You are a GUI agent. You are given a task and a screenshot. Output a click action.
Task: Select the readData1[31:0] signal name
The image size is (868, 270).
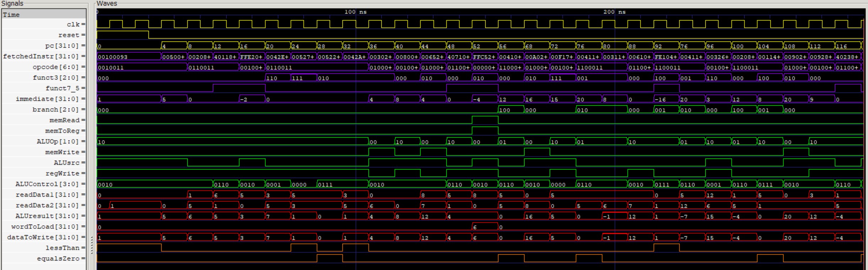click(x=48, y=195)
